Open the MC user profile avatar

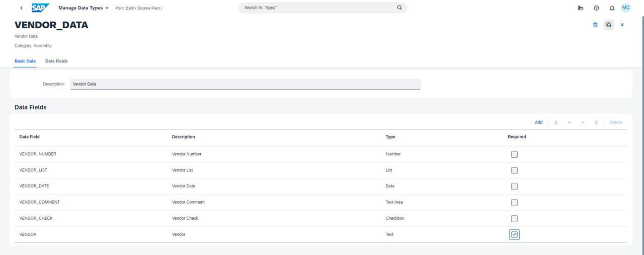[x=626, y=8]
